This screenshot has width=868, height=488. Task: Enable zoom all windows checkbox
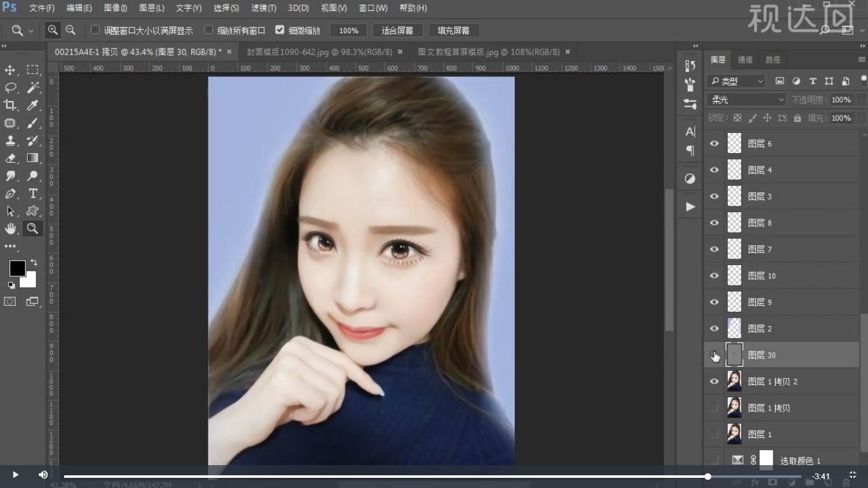208,30
